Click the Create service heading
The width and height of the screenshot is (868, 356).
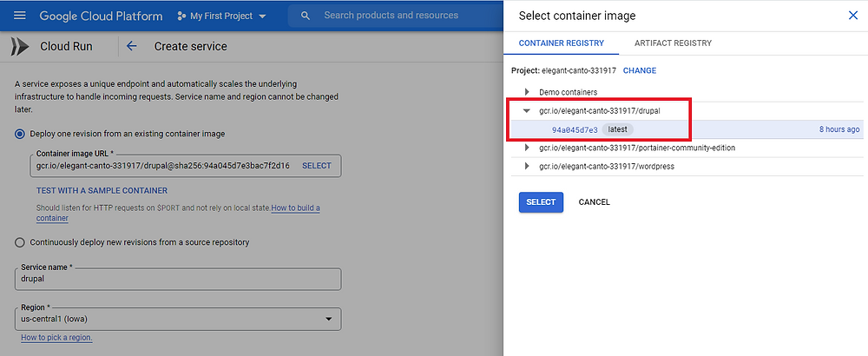(x=190, y=47)
